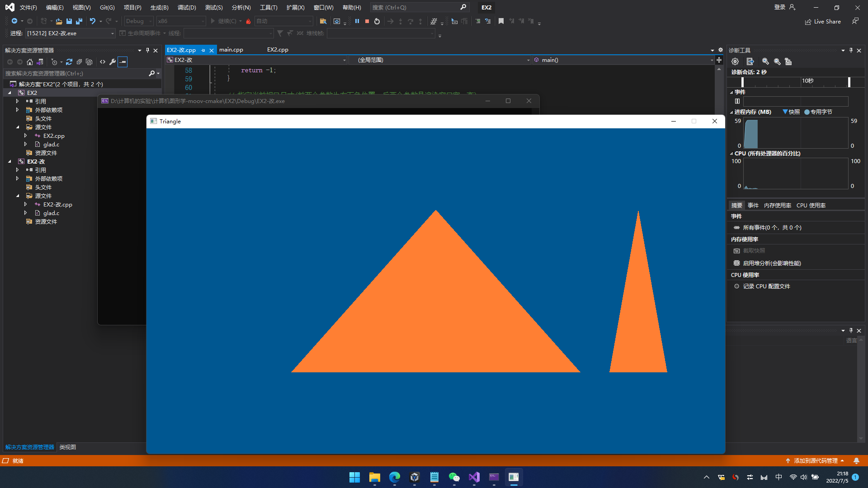The width and height of the screenshot is (868, 488).
Task: Click Live Share button
Action: [823, 22]
